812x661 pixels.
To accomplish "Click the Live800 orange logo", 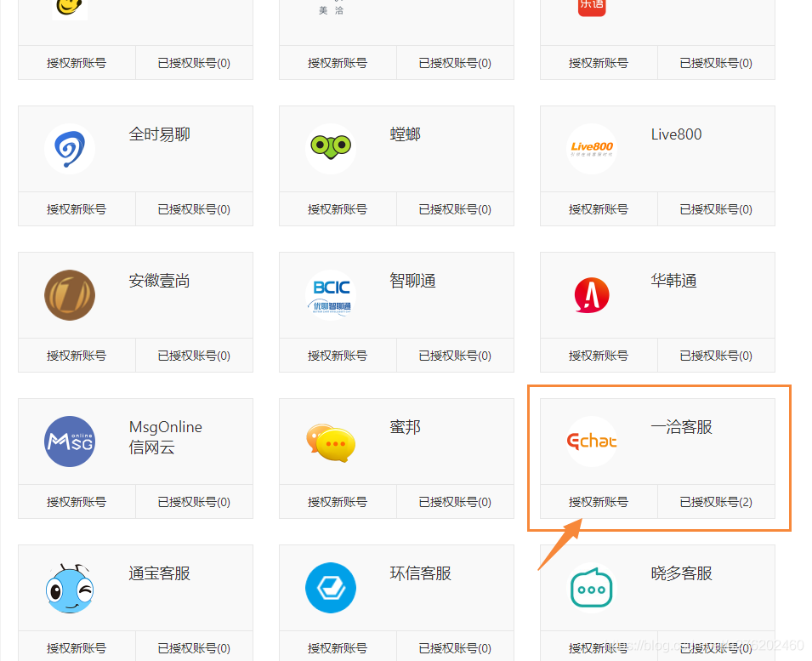I will [592, 149].
